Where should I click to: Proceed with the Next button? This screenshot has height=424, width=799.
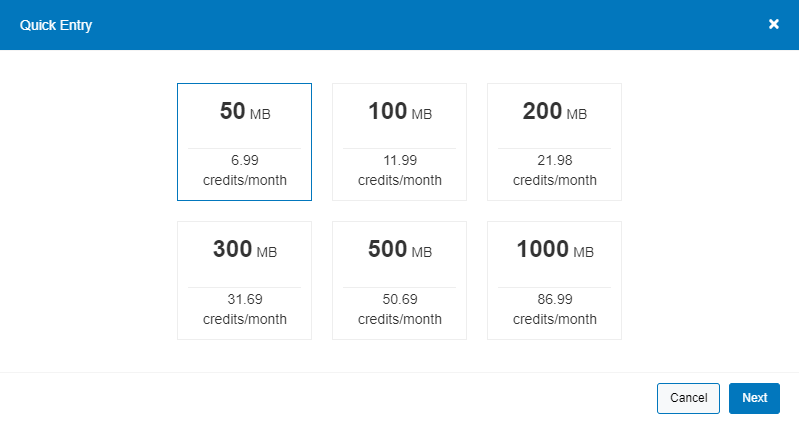pyautogui.click(x=754, y=398)
